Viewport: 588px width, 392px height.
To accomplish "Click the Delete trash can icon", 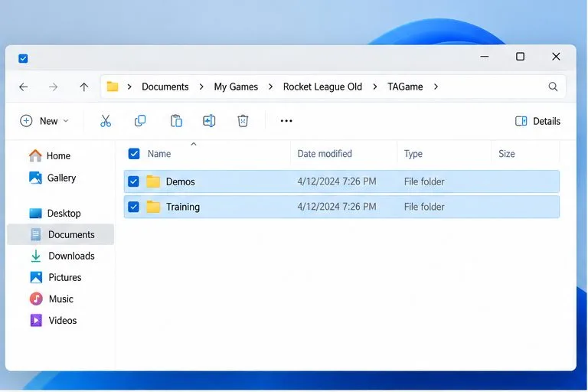I will (243, 121).
